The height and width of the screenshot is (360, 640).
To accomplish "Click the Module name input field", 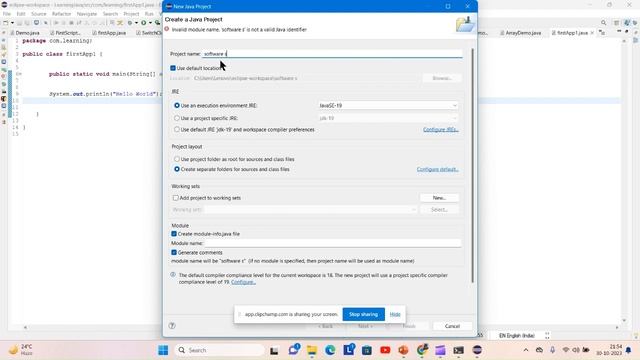I will click(333, 243).
